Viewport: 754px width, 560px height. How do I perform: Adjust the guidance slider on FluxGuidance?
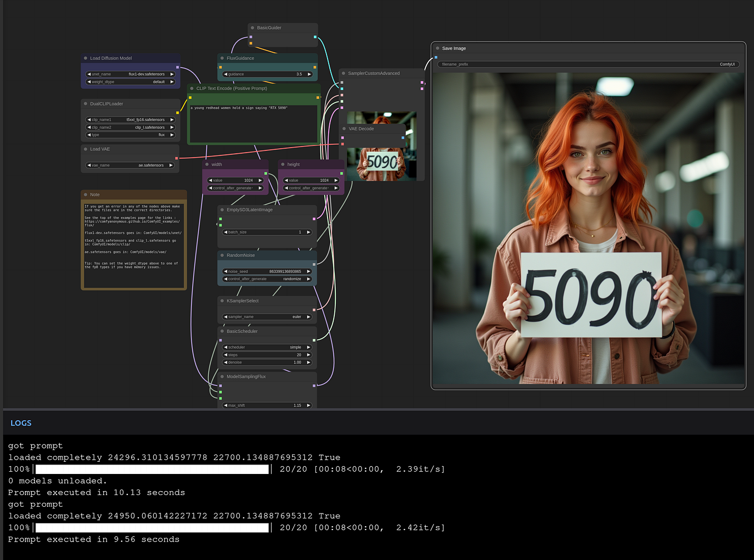[267, 74]
